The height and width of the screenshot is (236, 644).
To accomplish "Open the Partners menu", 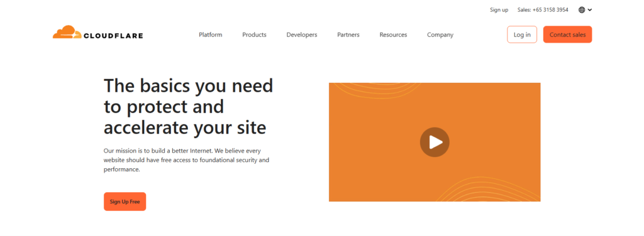I will point(348,35).
